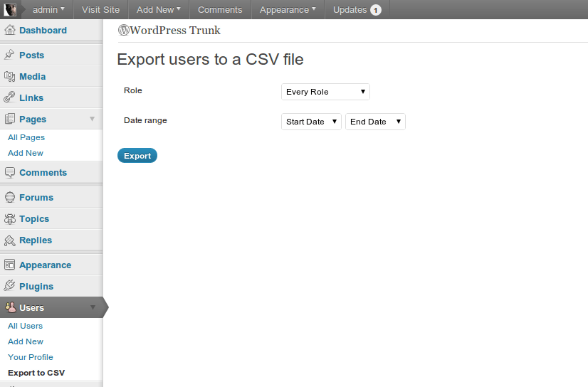Click the Media icon in sidebar
The image size is (588, 387).
tap(10, 77)
